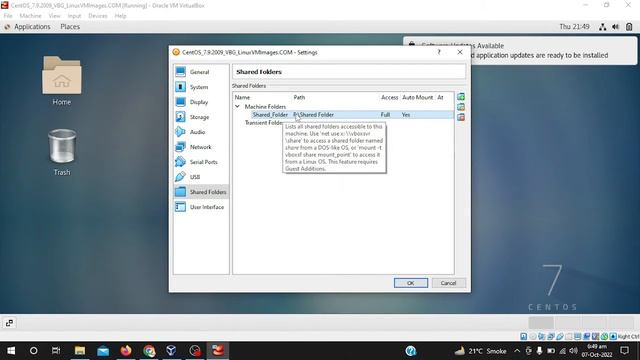Click the 21°C Smoke weather widget

point(481,351)
